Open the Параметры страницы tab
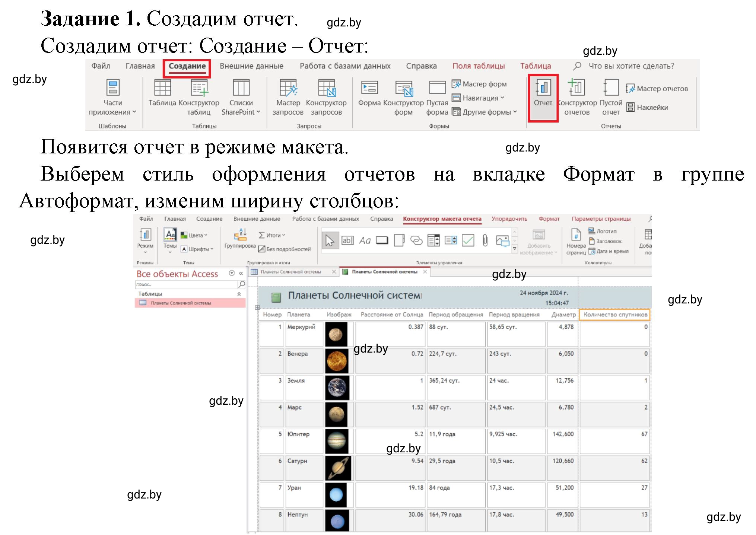 601,219
